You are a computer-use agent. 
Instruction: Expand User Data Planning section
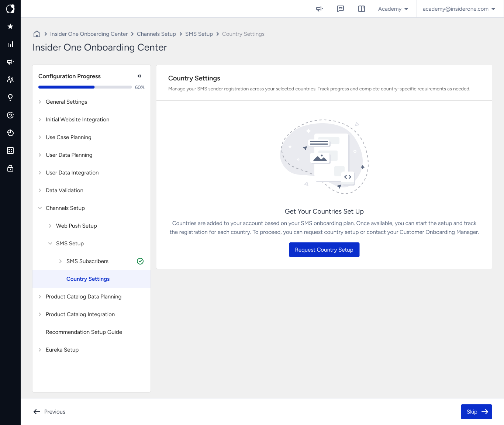(92, 155)
